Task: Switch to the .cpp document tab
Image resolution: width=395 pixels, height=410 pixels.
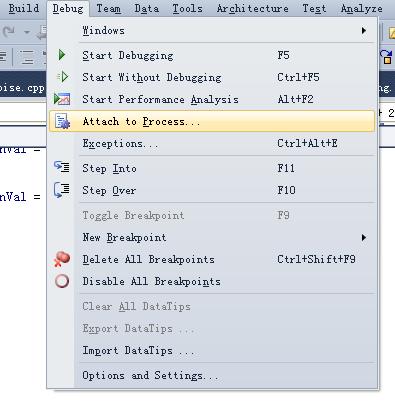Action: tap(22, 88)
